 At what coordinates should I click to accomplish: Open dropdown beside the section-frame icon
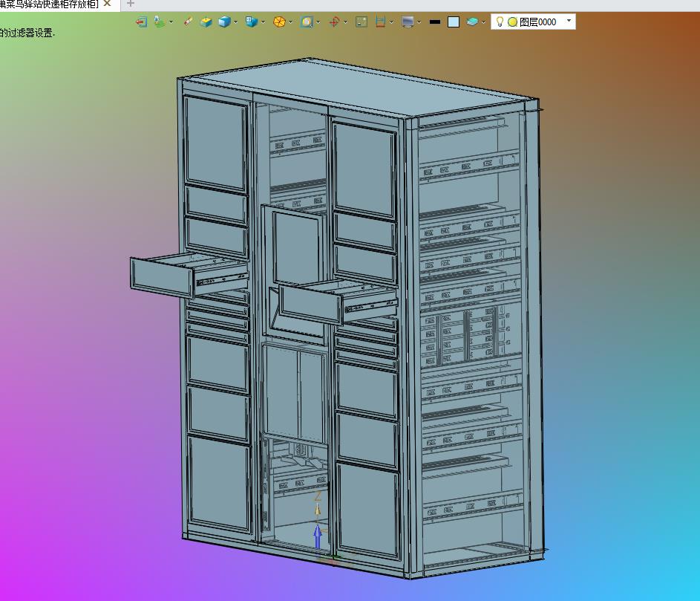391,22
